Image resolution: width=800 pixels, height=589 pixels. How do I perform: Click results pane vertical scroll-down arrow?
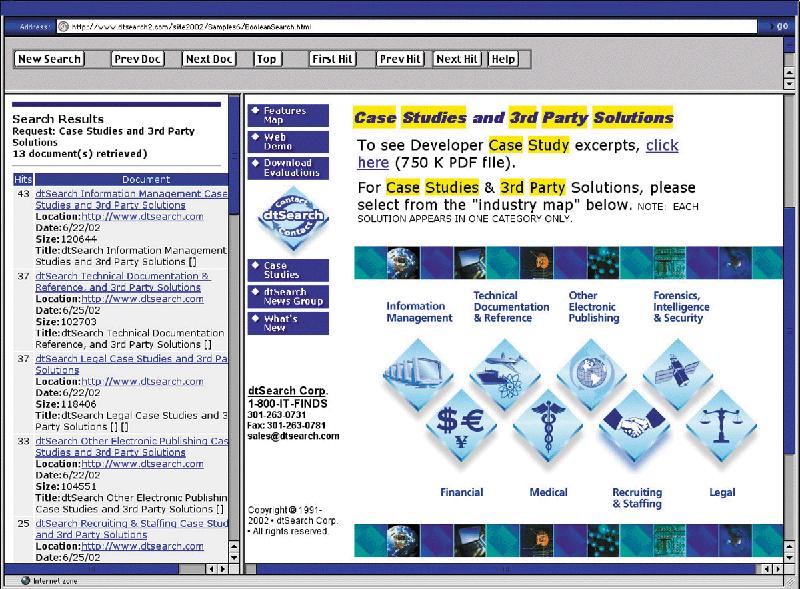point(234,557)
